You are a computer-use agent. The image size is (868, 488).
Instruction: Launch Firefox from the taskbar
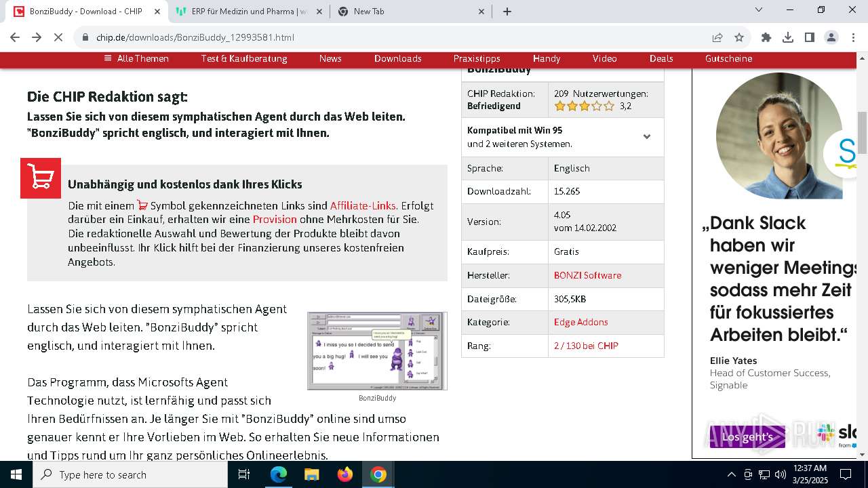(x=344, y=474)
